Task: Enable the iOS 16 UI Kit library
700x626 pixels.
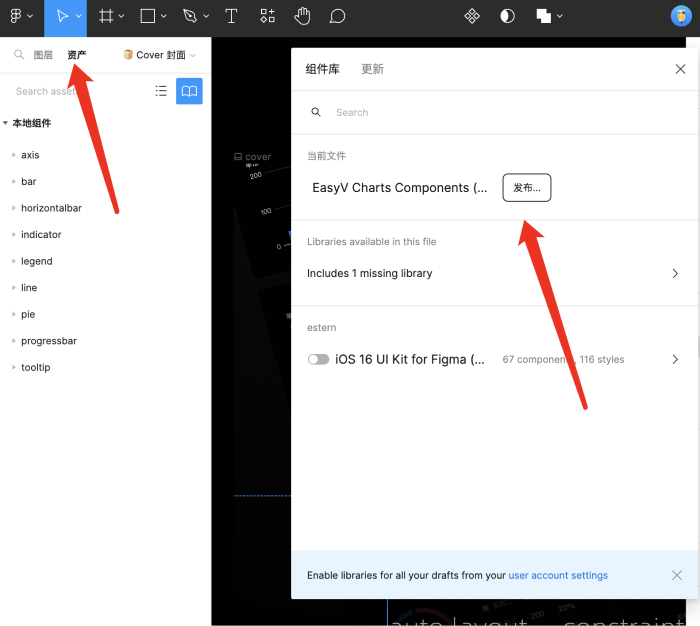Action: coord(318,359)
